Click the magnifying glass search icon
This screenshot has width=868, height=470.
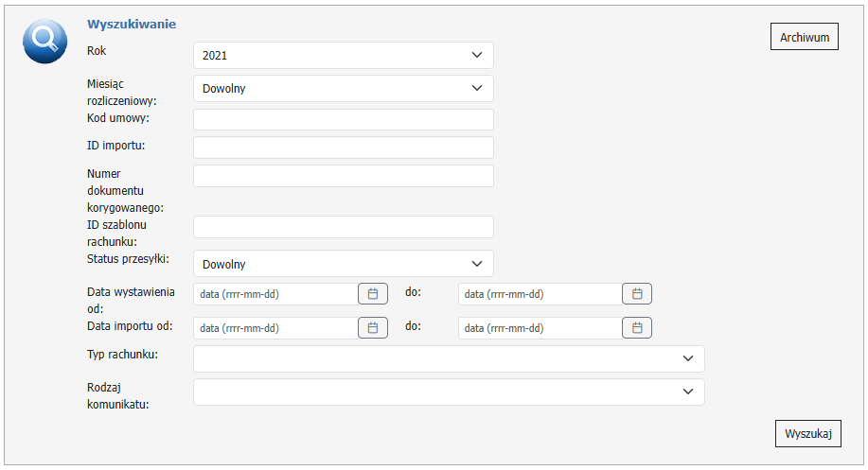[44, 41]
